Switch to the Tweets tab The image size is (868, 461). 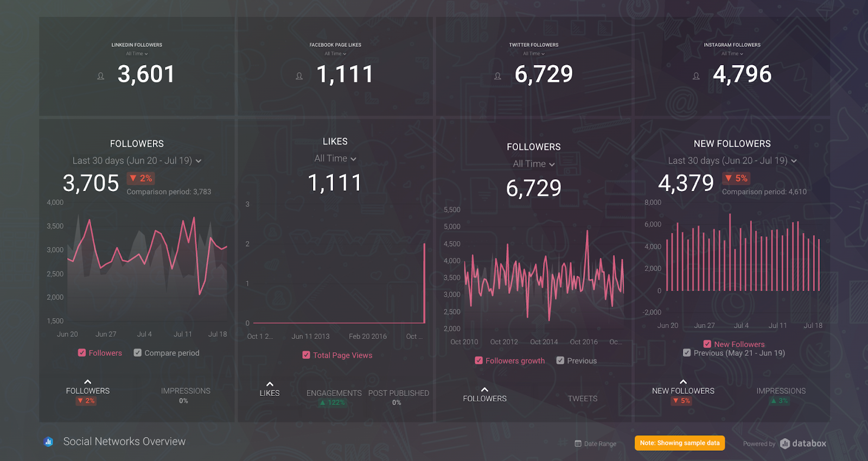click(583, 399)
